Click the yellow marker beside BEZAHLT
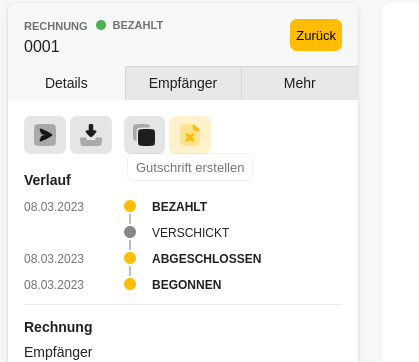 click(130, 206)
